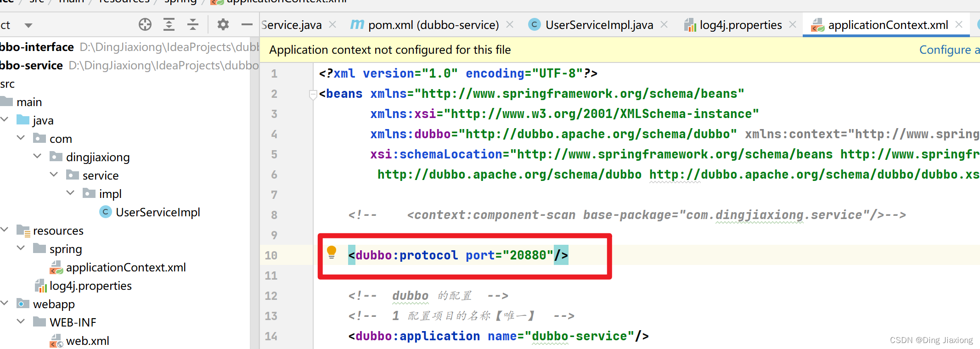Viewport: 980px width, 349px height.
Task: Select the webapp folder
Action: coord(54,304)
